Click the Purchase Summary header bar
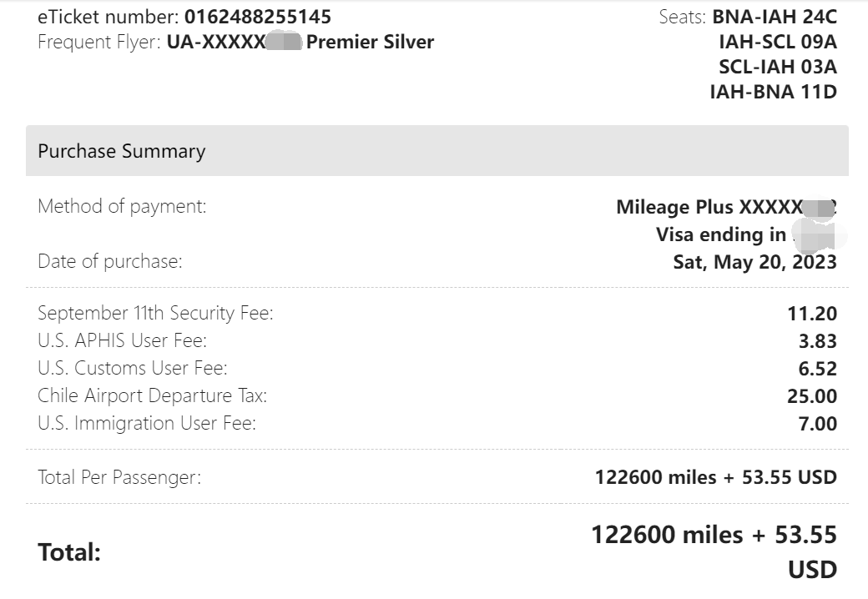The height and width of the screenshot is (599, 868). coord(437,151)
